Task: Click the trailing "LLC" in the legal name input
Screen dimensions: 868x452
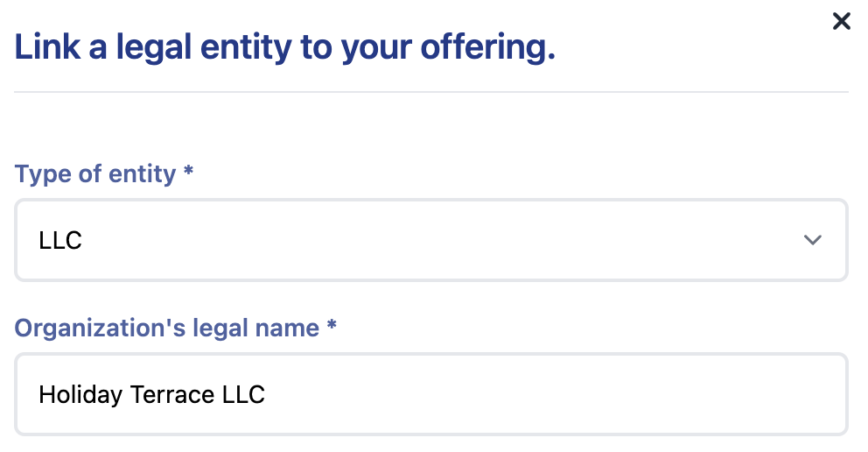Action: (x=243, y=395)
